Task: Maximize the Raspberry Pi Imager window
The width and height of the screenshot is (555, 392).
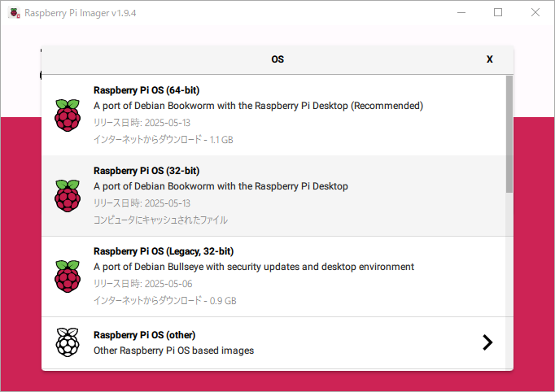Action: 498,12
